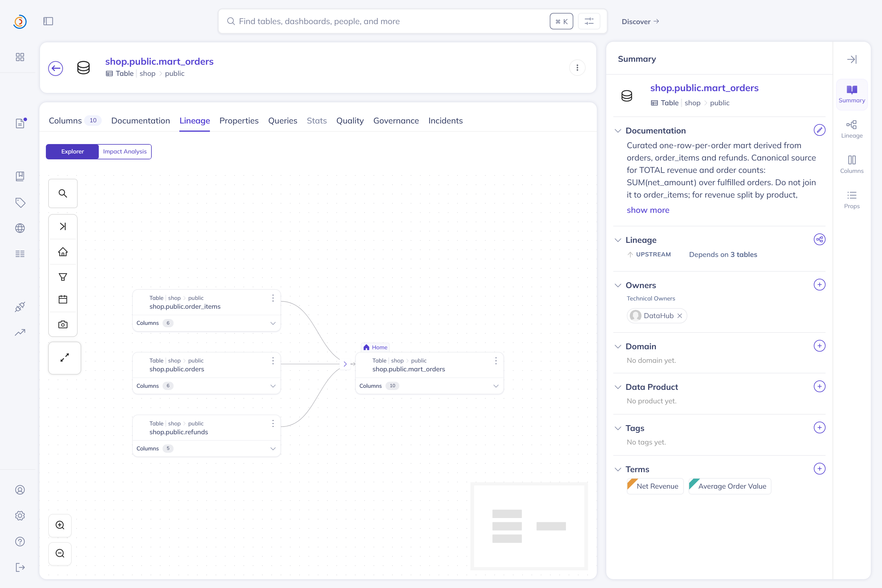
Task: Open the dashboard grid icon in sidebar
Action: (x=20, y=57)
